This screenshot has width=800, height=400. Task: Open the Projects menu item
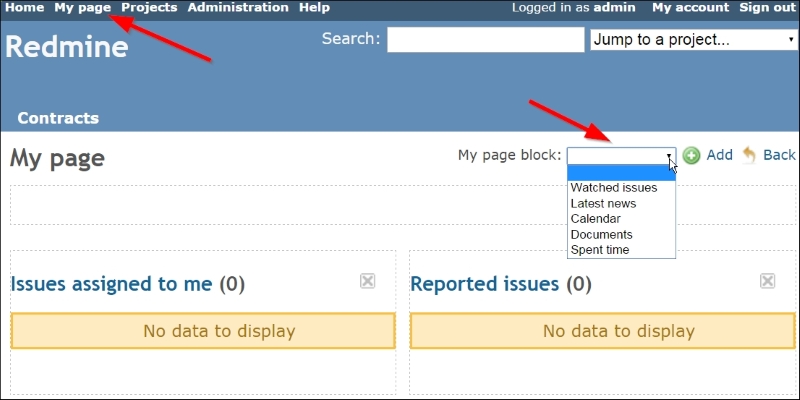pyautogui.click(x=149, y=8)
